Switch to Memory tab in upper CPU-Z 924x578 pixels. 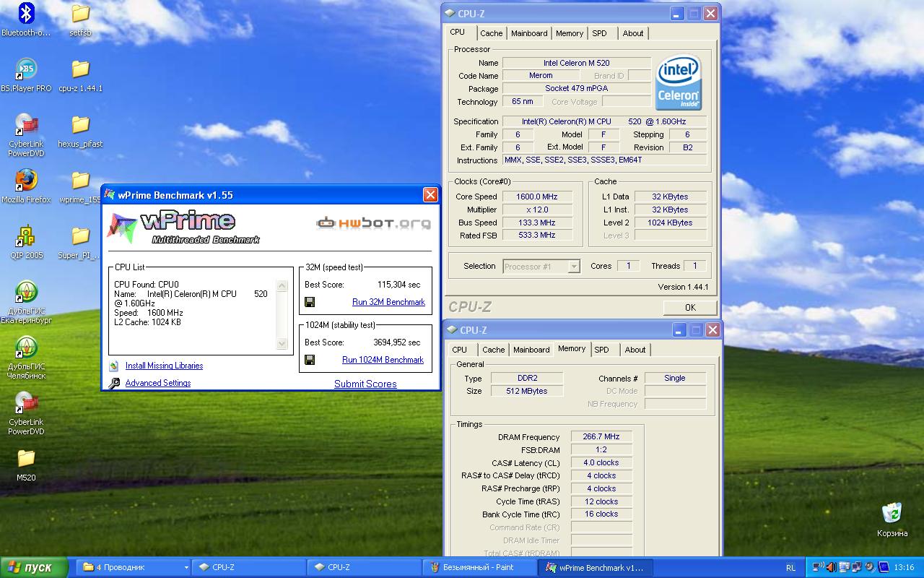pos(570,33)
